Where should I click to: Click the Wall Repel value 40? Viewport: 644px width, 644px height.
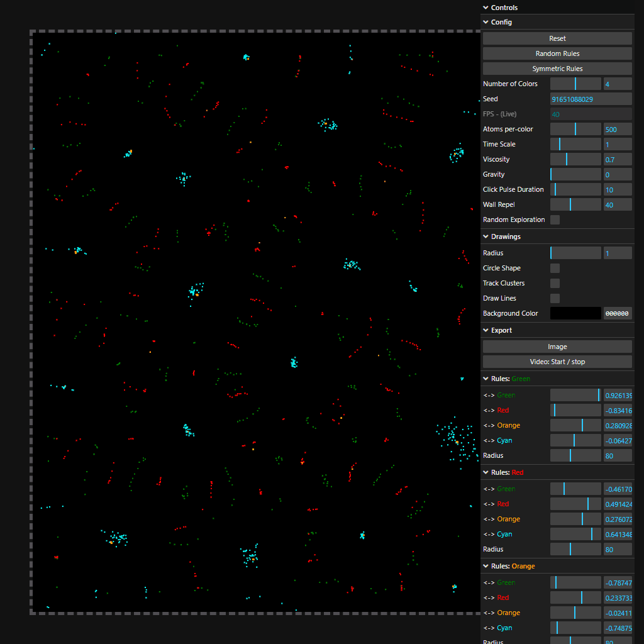click(618, 204)
